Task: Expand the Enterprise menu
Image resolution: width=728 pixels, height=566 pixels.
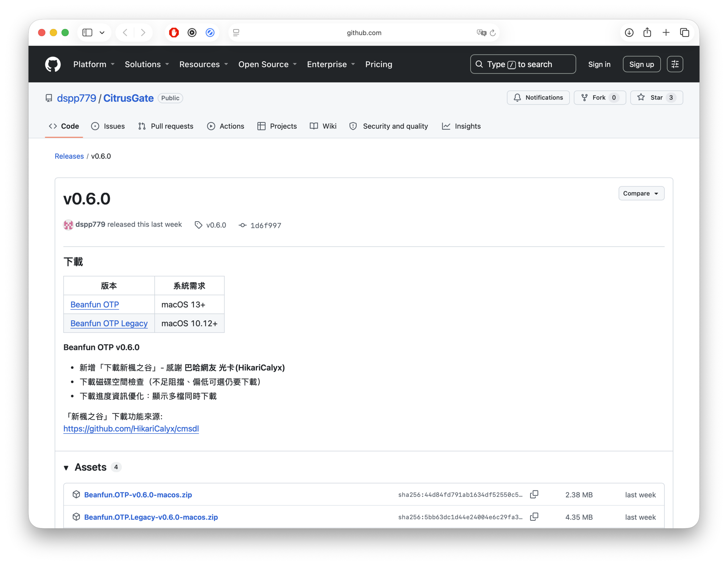Action: click(331, 64)
